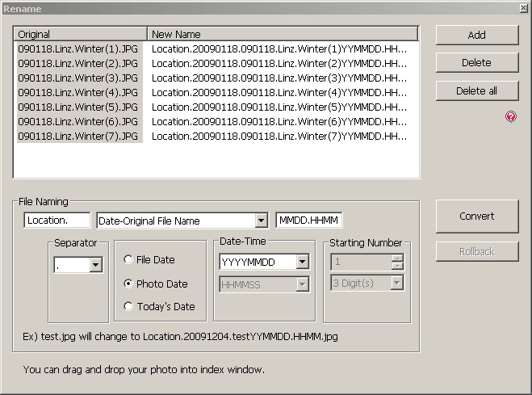
Task: Expand the Separator dropdown
Action: [95, 265]
